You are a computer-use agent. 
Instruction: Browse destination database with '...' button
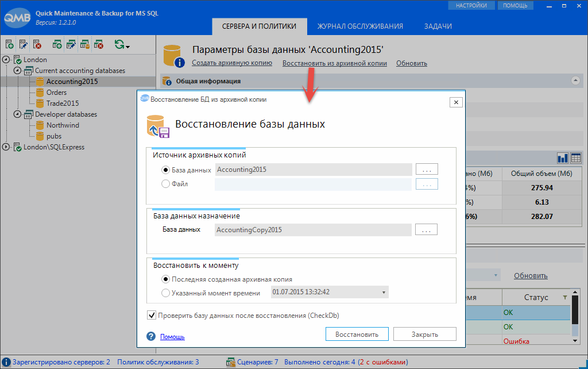point(426,229)
